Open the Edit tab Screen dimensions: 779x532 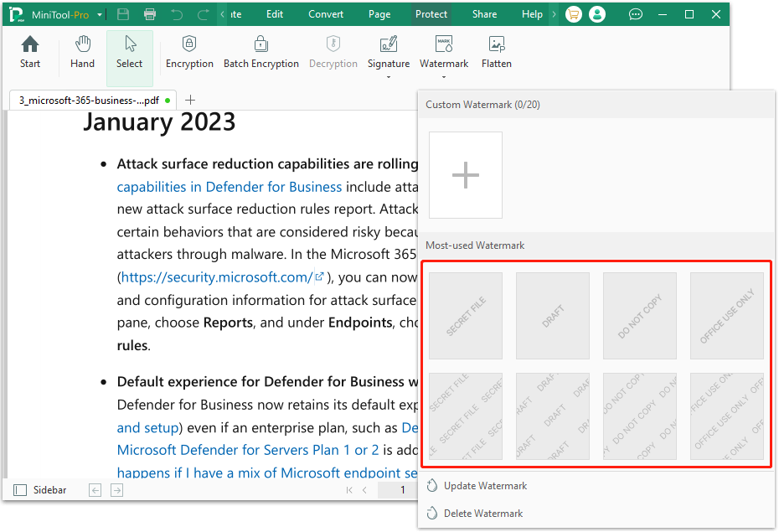point(275,14)
